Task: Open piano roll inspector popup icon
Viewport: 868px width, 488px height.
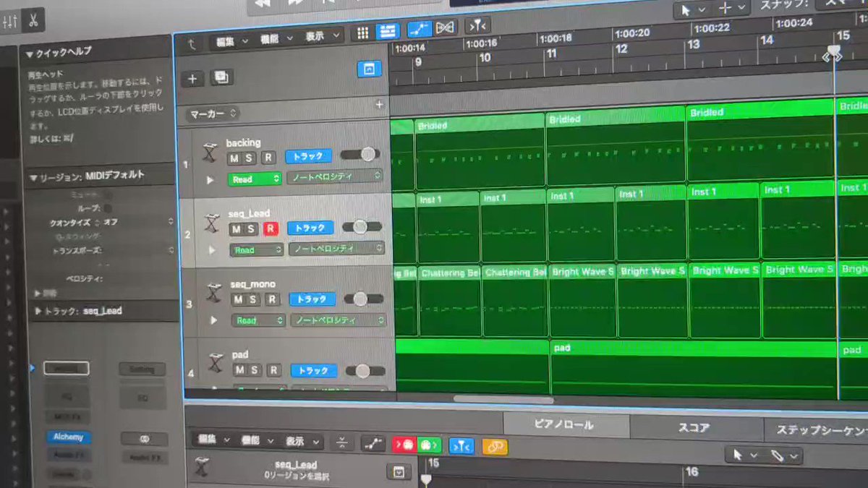Action: (x=399, y=472)
